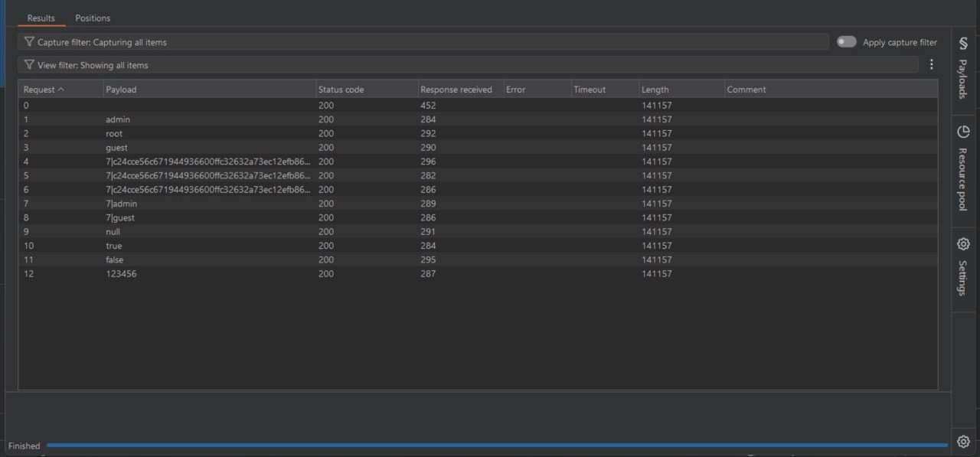Screen dimensions: 980x457
Task: Click the Finished status label
Action: (x=24, y=446)
